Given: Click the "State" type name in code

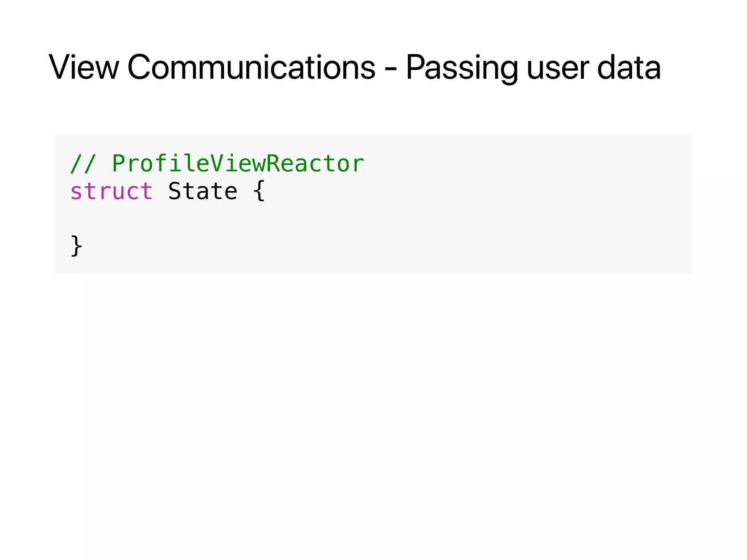Looking at the screenshot, I should pyautogui.click(x=202, y=191).
